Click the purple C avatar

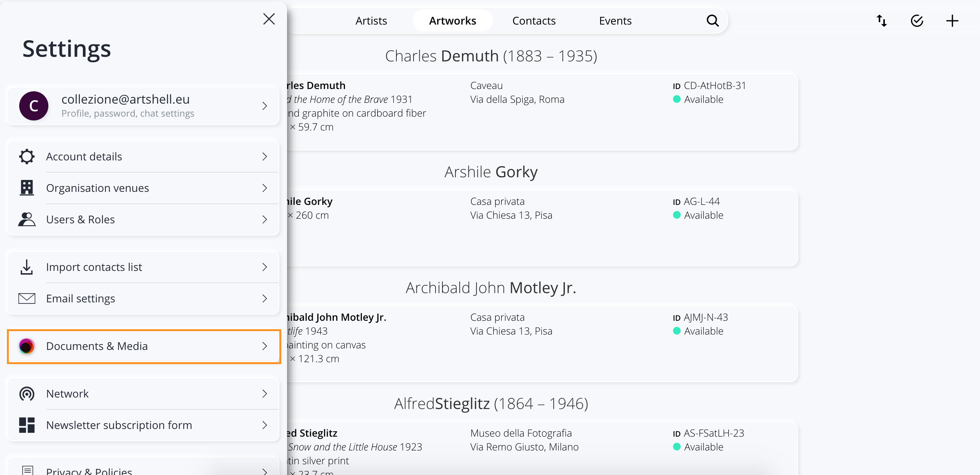coord(34,106)
